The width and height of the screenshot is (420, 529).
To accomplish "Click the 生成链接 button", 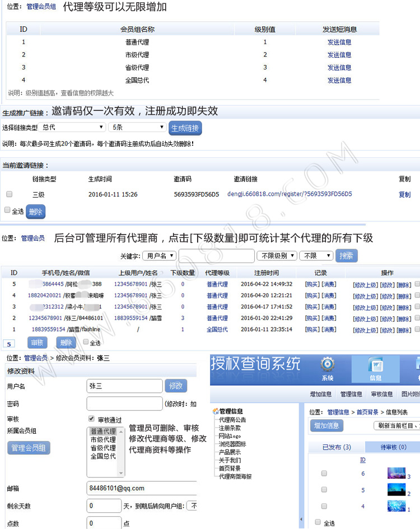I will pyautogui.click(x=185, y=128).
